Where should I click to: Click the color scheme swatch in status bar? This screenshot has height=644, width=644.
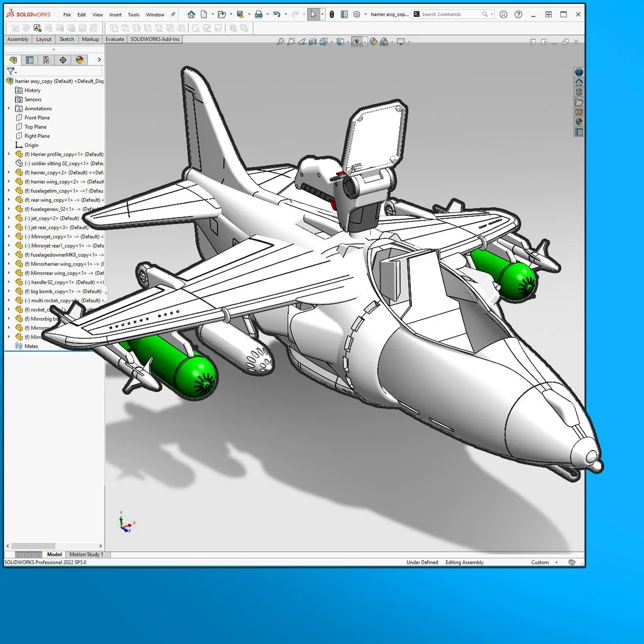tap(571, 562)
